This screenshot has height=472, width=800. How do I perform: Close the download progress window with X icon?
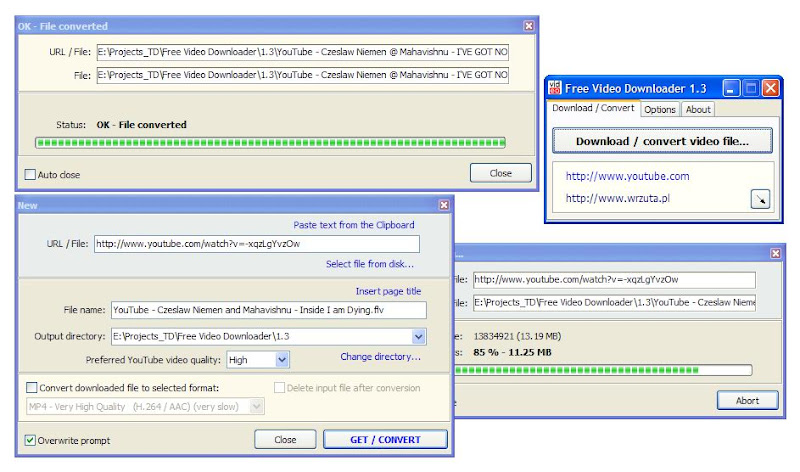776,253
